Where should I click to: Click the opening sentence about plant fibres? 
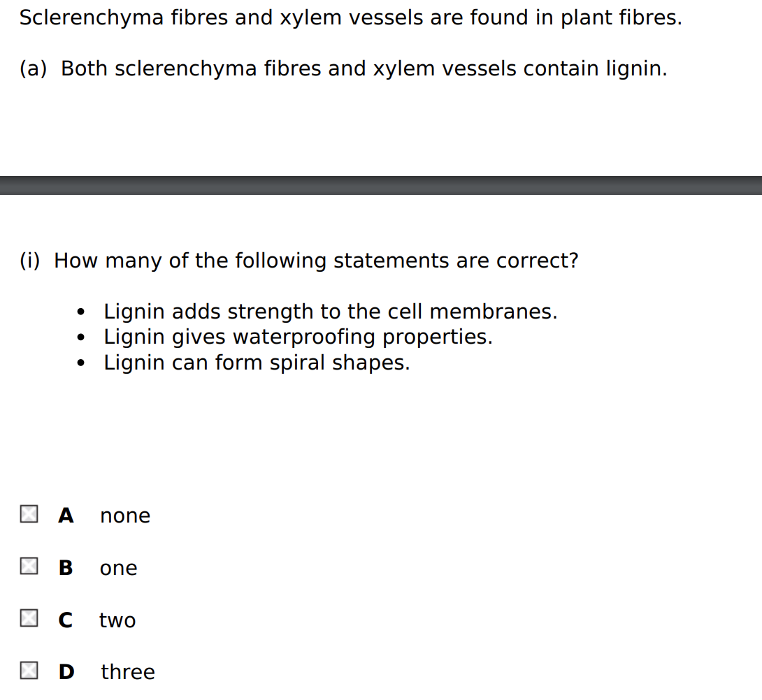350,18
